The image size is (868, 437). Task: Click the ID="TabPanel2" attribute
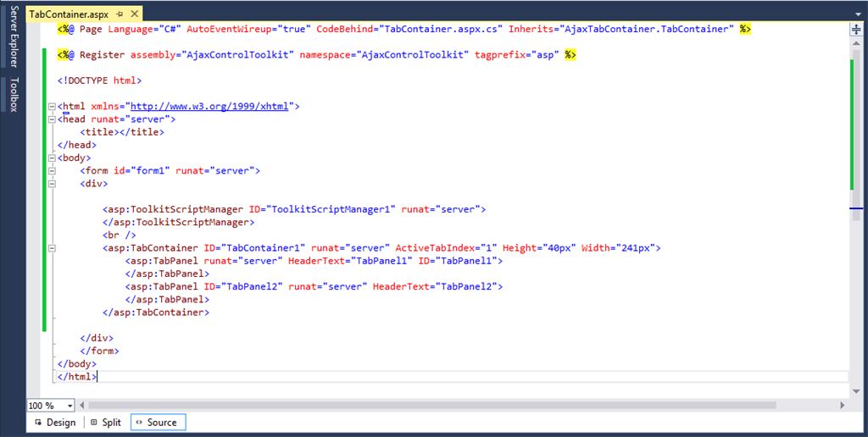(243, 287)
